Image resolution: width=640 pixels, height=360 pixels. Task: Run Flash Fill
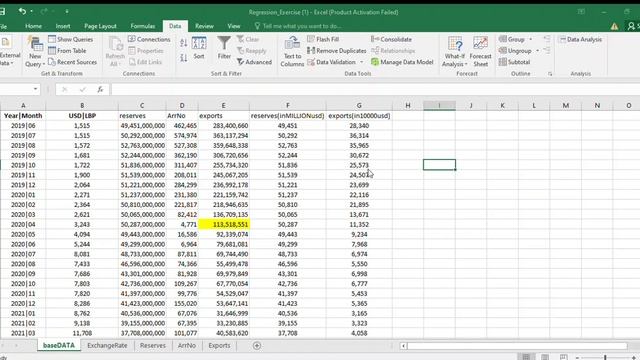point(323,39)
